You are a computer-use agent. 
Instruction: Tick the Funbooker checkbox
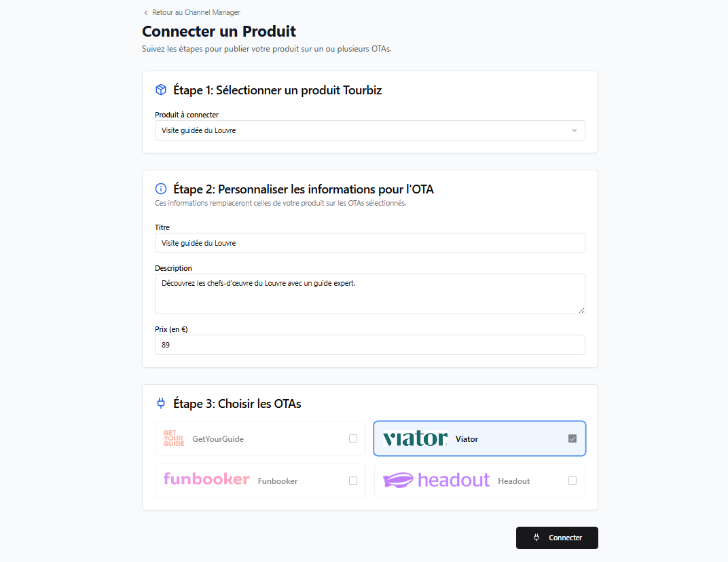pyautogui.click(x=353, y=481)
